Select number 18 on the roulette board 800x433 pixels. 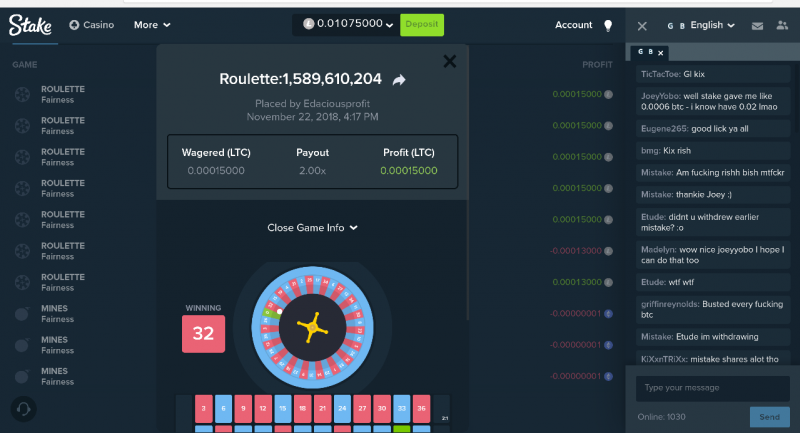point(303,409)
